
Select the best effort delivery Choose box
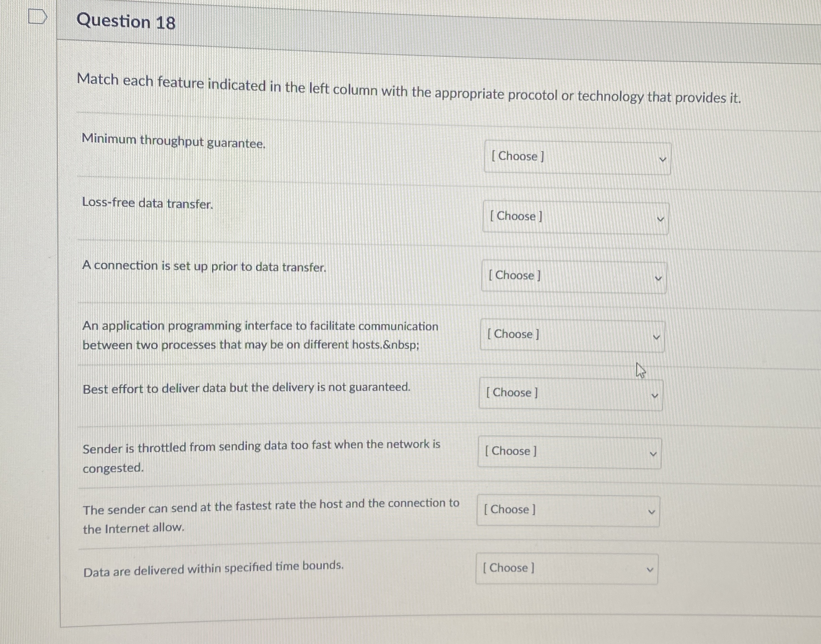pyautogui.click(x=570, y=394)
